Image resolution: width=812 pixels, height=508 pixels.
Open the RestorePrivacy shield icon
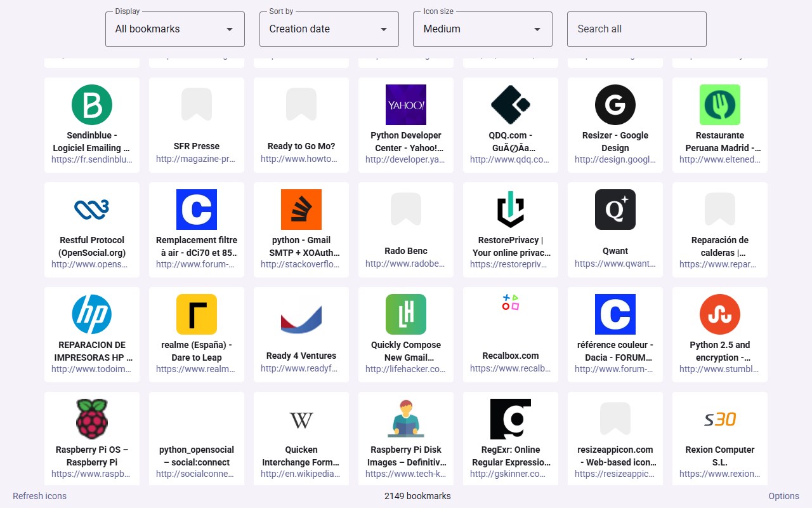[511, 210]
